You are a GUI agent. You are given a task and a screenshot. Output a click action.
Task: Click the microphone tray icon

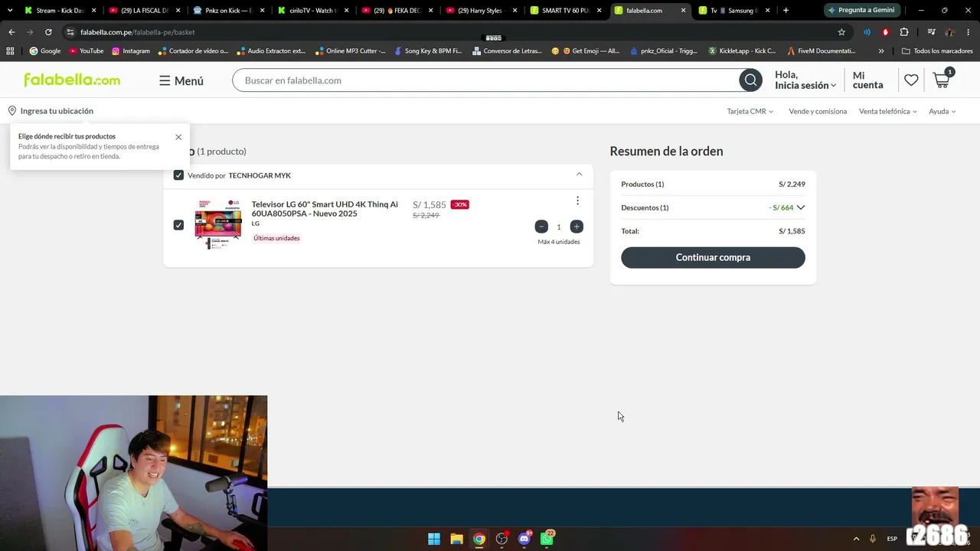(873, 539)
